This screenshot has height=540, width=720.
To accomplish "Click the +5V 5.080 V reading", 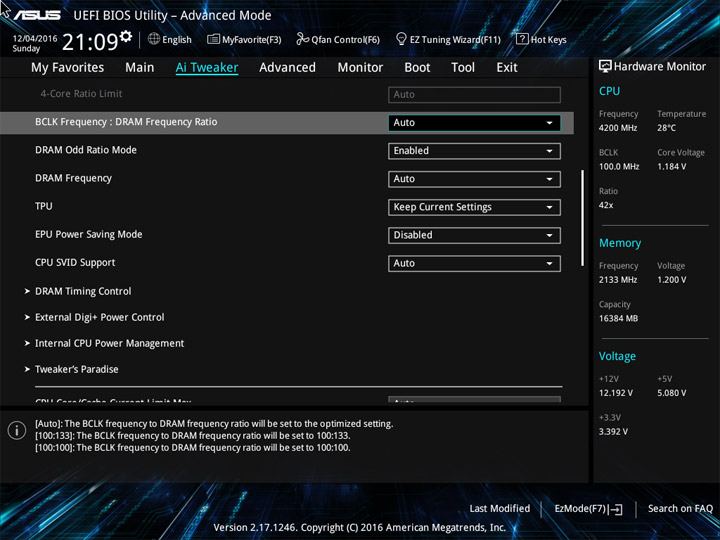I will pyautogui.click(x=671, y=393).
